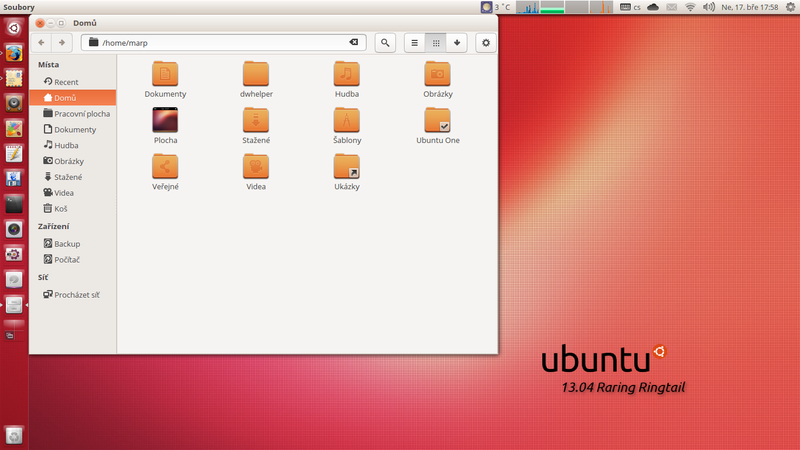
Task: Select the Šablony templates folder icon
Action: pyautogui.click(x=346, y=120)
